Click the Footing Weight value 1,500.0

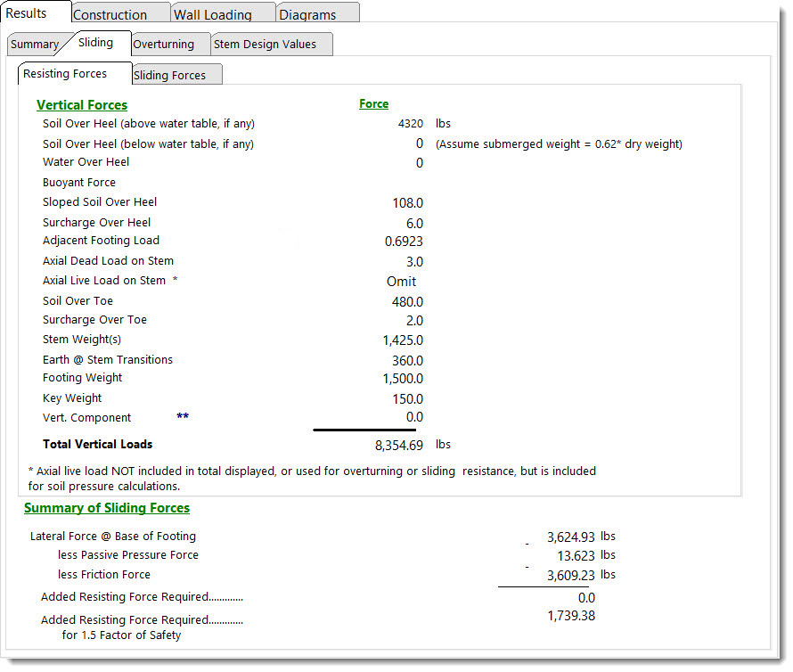click(403, 380)
